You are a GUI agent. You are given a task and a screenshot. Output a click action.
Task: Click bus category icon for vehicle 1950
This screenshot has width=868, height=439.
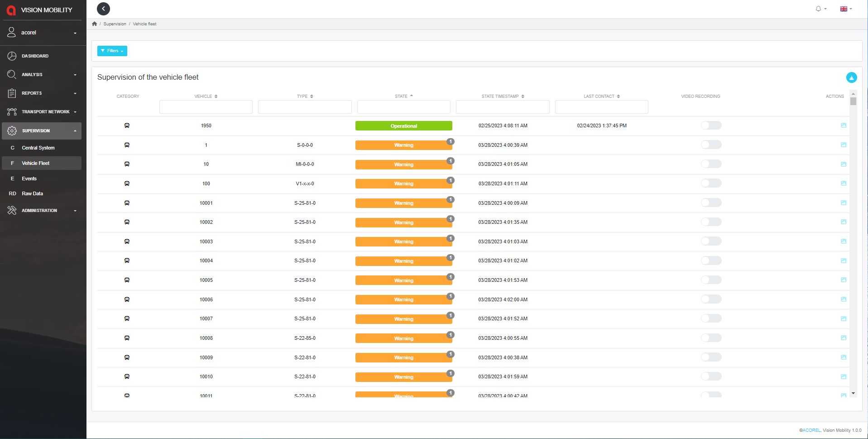tap(127, 125)
